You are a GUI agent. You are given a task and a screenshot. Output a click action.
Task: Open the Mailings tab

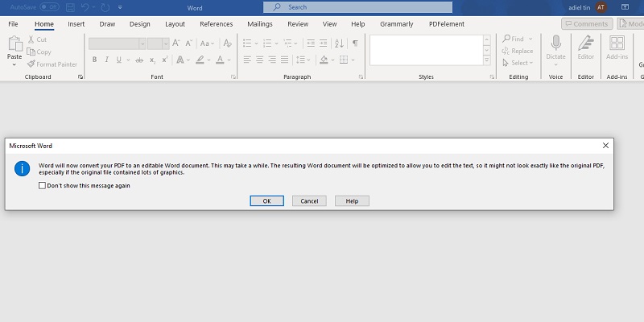tap(260, 24)
